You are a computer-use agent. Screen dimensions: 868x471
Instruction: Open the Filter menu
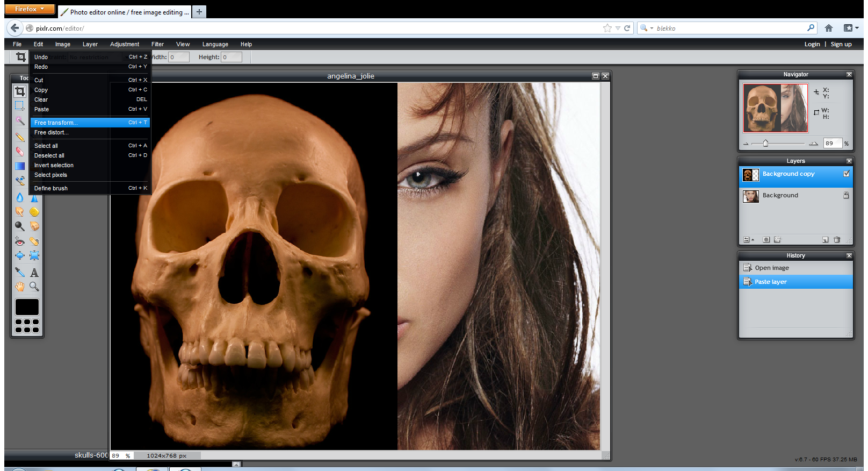(x=157, y=44)
